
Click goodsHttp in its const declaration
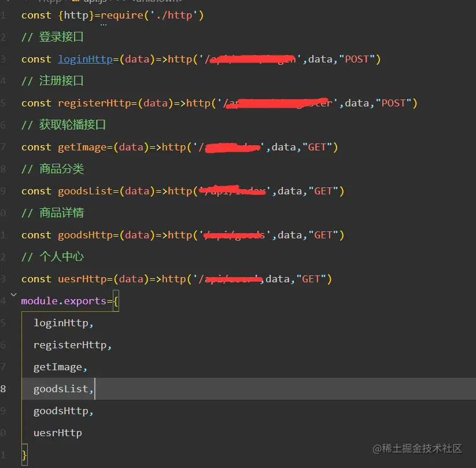coord(85,235)
